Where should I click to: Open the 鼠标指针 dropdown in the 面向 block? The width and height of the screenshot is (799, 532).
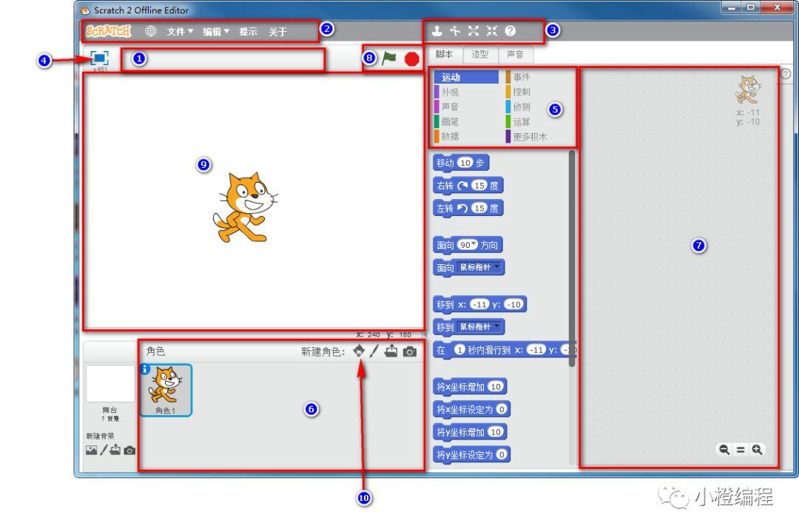479,267
